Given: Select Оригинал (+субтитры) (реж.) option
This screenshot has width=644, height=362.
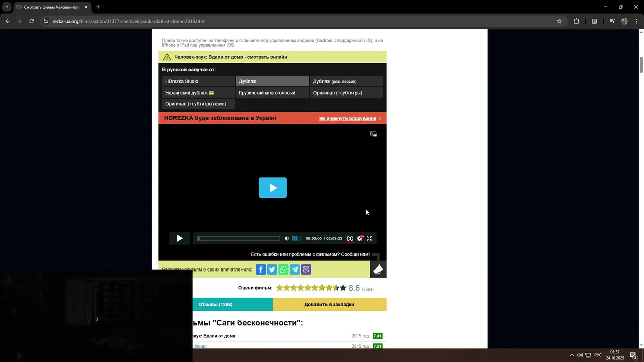Looking at the screenshot, I should tap(198, 104).
